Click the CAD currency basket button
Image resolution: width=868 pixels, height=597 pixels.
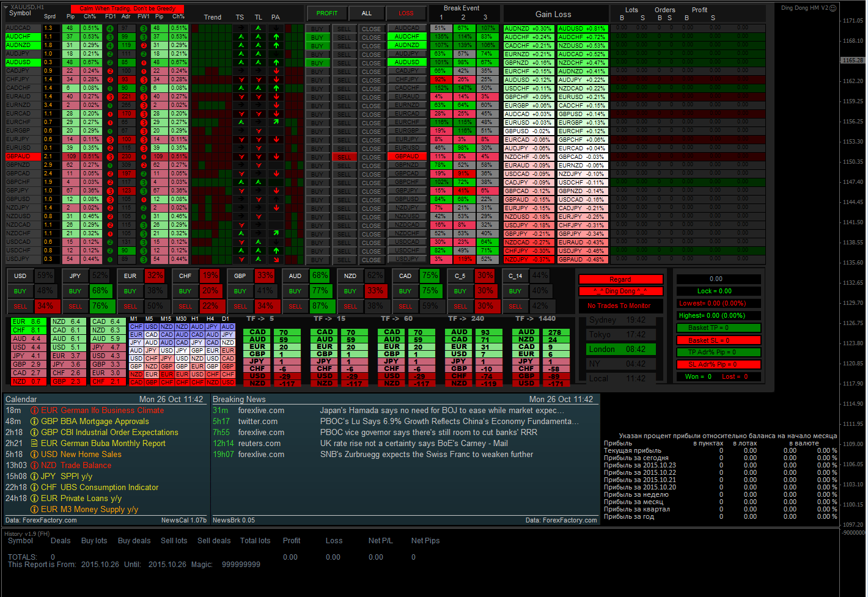pos(405,276)
